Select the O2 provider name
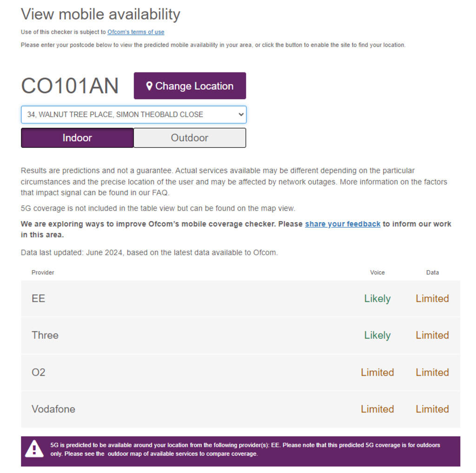 pos(39,372)
